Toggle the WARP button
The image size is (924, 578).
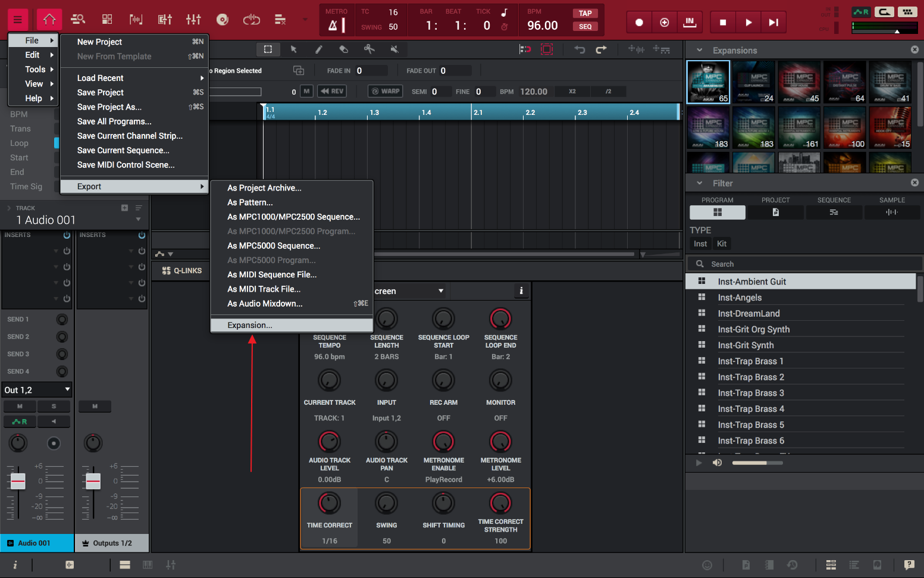[386, 91]
